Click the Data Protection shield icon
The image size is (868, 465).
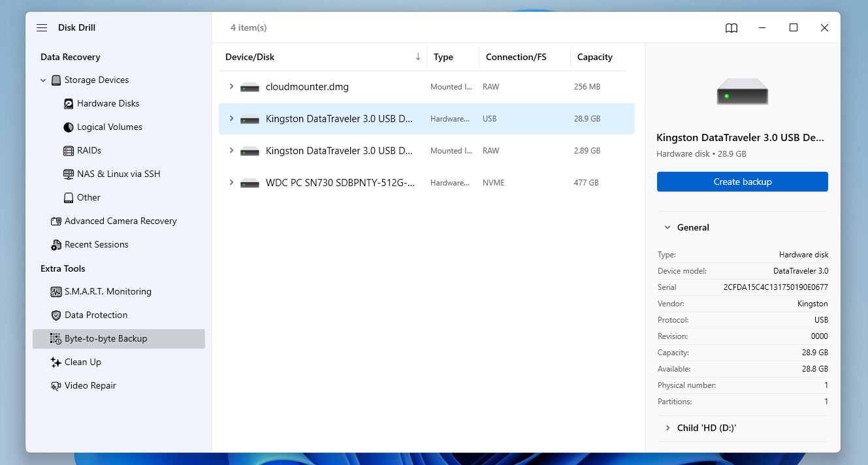coord(56,315)
